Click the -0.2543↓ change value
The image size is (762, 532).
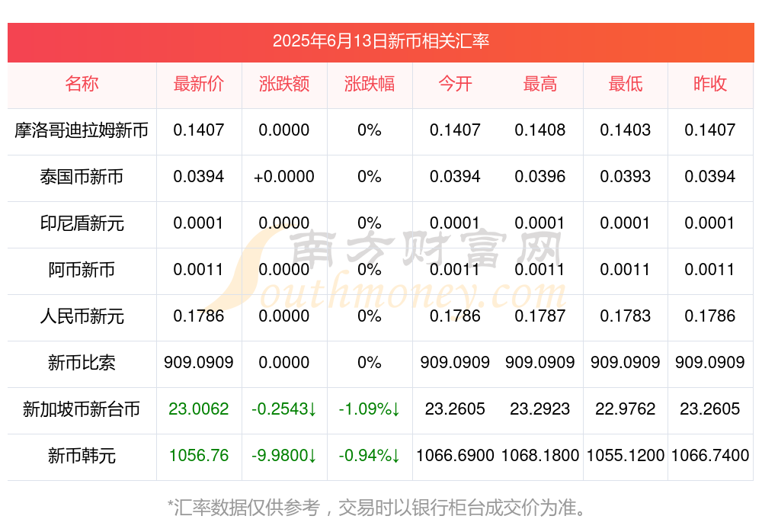pos(283,409)
